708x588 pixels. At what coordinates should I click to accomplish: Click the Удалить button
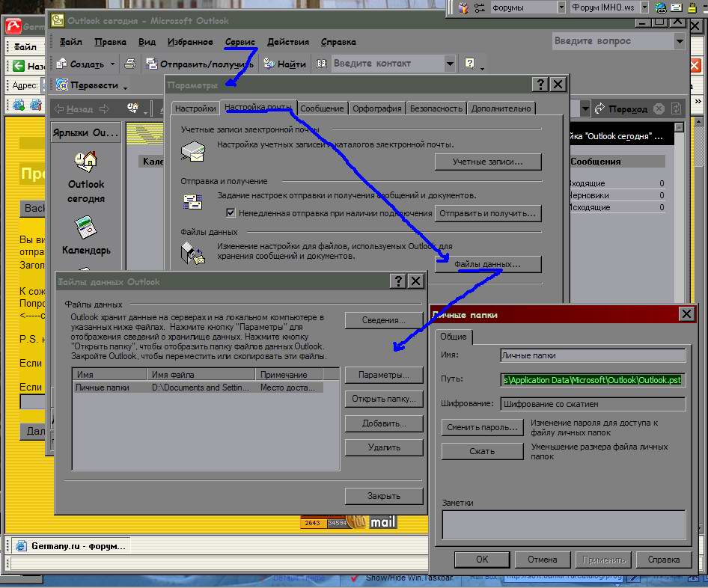[x=384, y=447]
